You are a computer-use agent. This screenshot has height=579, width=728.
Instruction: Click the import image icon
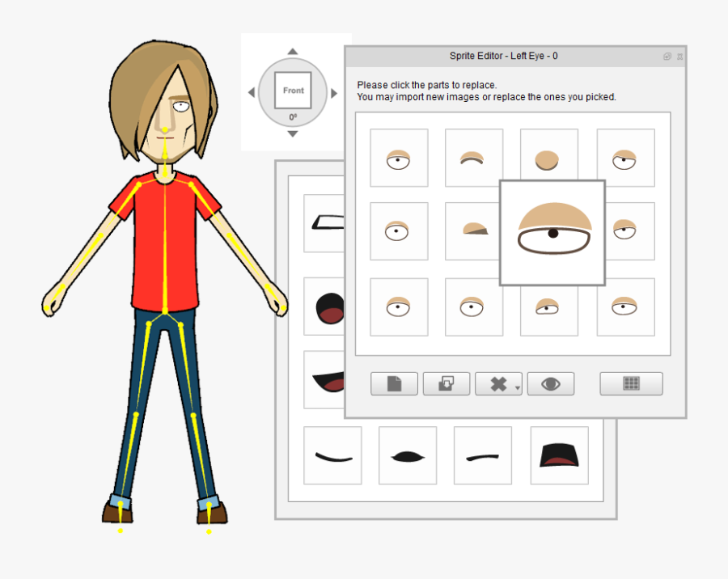[x=446, y=383]
